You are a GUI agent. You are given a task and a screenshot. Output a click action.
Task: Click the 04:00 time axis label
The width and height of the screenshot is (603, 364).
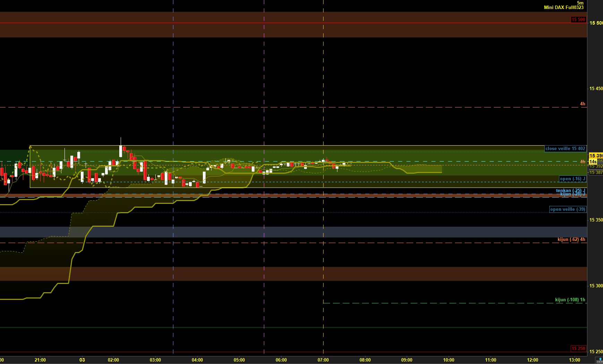click(197, 360)
